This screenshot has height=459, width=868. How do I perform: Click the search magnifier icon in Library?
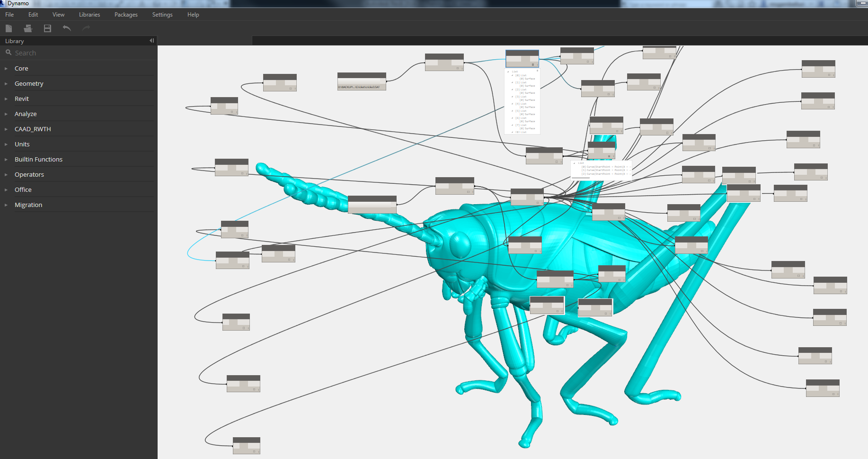(9, 53)
